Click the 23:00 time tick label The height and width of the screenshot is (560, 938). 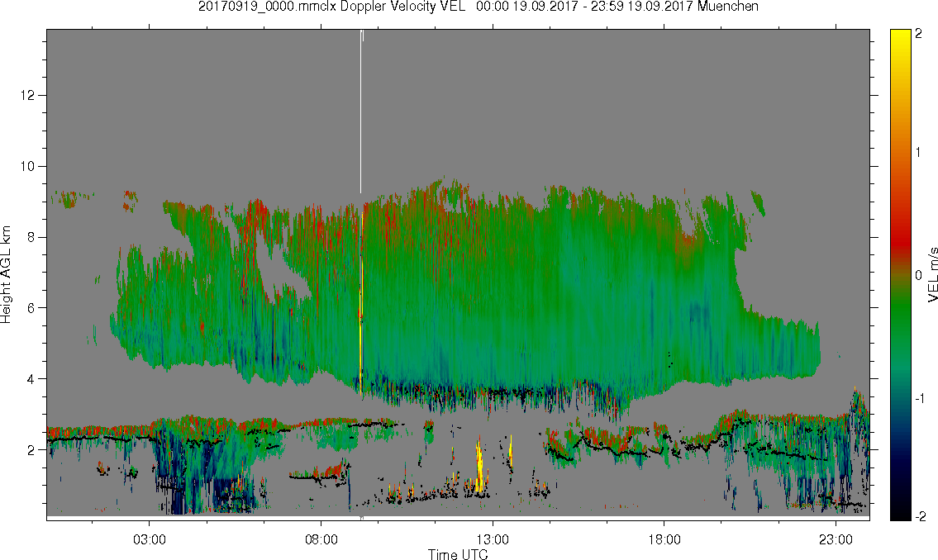[836, 539]
